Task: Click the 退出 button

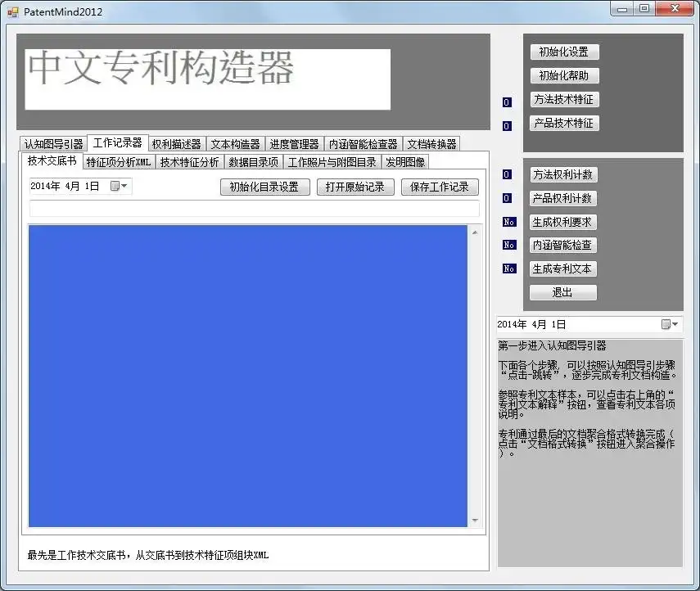Action: coord(563,292)
